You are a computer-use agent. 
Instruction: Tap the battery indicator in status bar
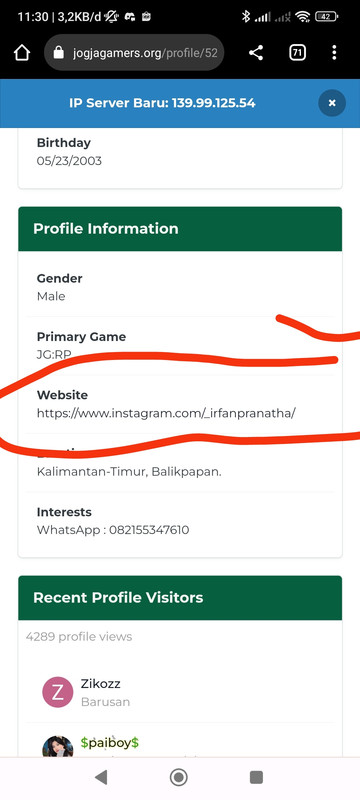coord(327,16)
